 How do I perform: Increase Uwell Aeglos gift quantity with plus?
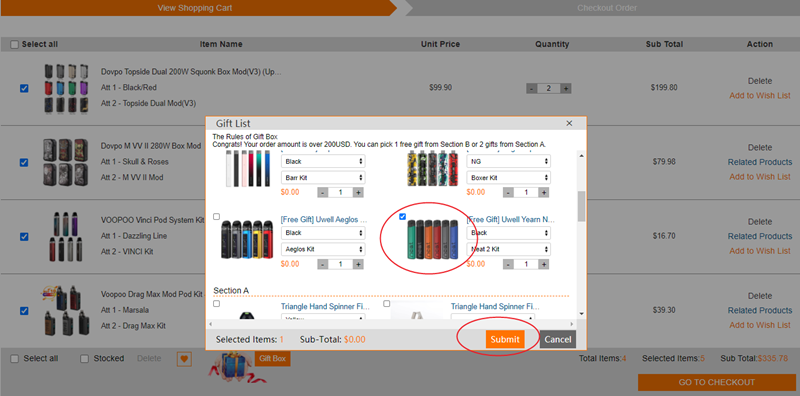(x=359, y=264)
